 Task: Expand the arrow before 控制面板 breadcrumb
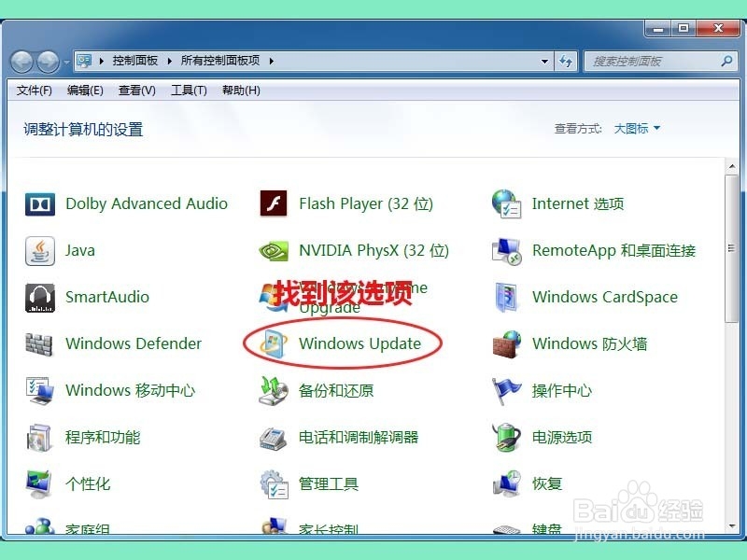[x=102, y=61]
